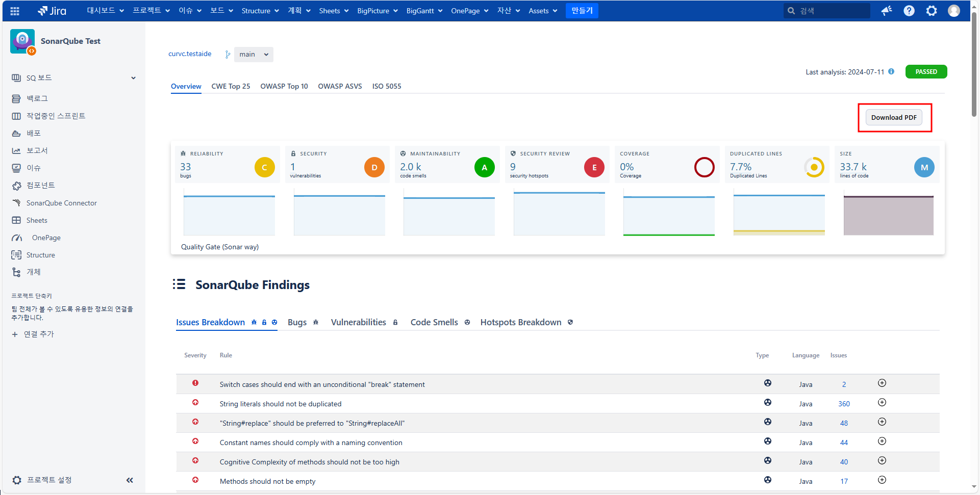Open the curvc.testaide project link
This screenshot has height=495, width=980.
click(x=190, y=54)
